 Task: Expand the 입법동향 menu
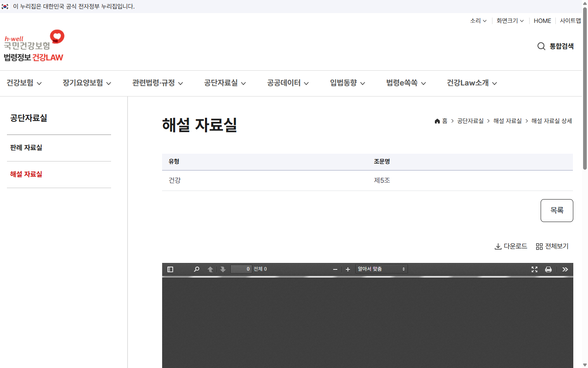(347, 83)
